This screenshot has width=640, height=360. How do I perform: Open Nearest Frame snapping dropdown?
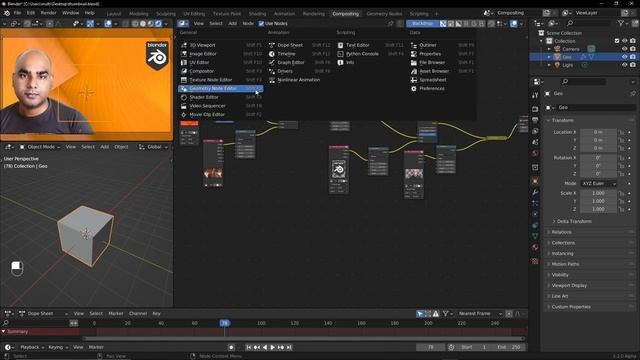[x=480, y=313]
